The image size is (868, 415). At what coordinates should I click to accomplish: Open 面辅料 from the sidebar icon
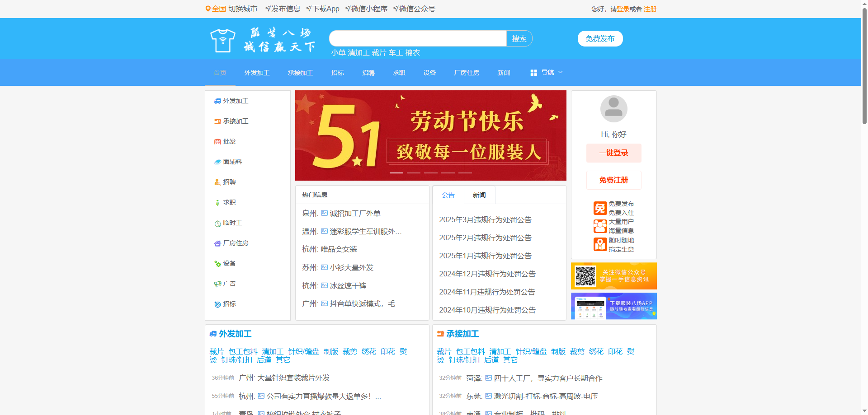[x=218, y=162]
